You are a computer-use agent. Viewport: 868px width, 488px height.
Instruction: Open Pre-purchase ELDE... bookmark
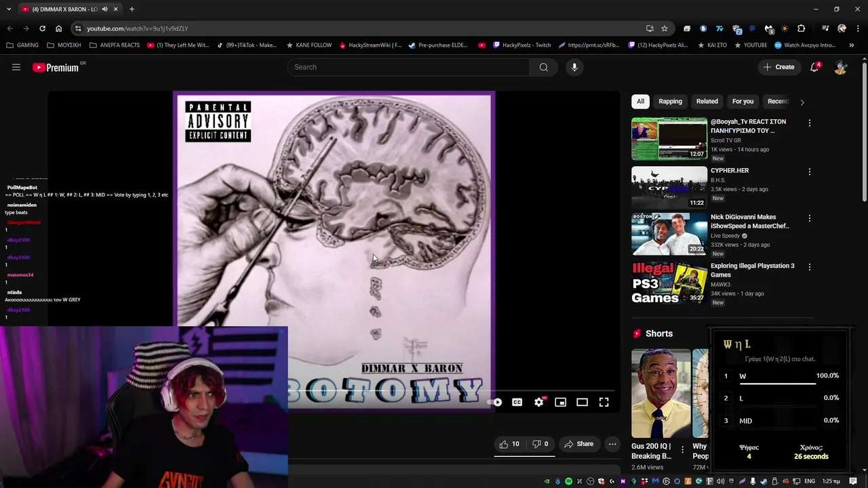click(438, 45)
